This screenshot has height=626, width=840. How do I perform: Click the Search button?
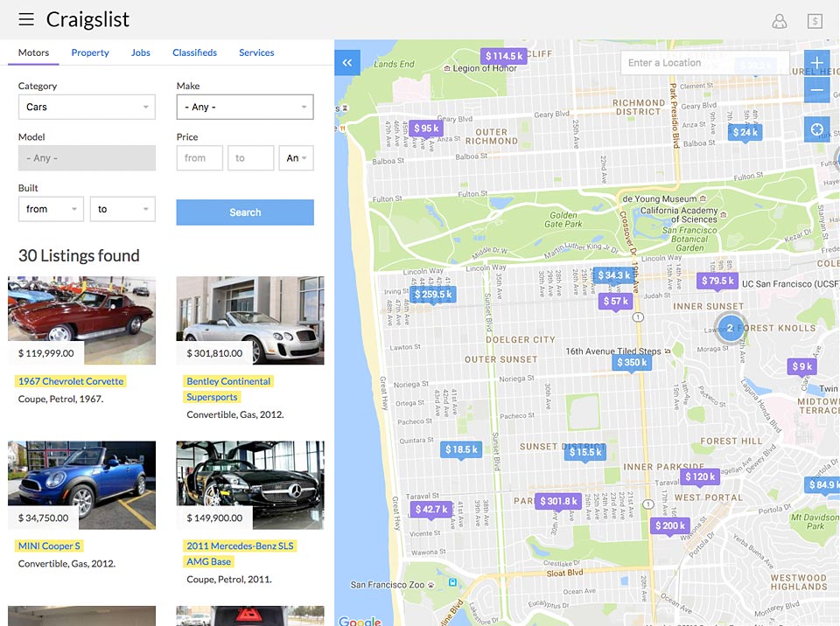[x=245, y=212]
